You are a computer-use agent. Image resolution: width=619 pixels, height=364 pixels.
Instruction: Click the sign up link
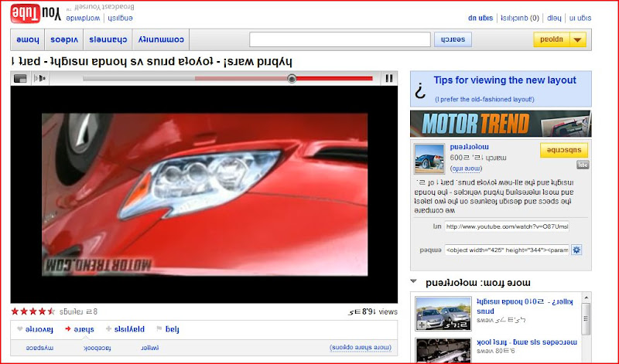point(480,18)
